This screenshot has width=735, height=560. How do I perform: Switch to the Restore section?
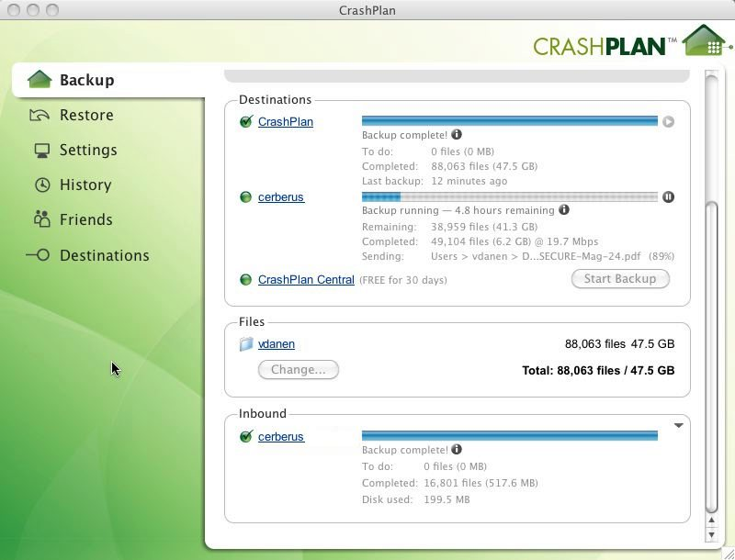[86, 115]
